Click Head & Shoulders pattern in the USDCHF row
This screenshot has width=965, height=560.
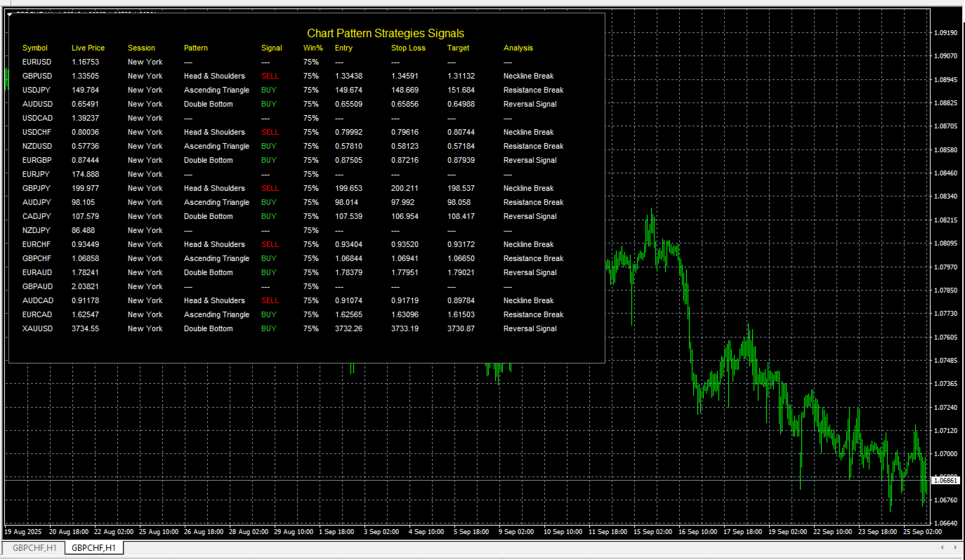[215, 132]
